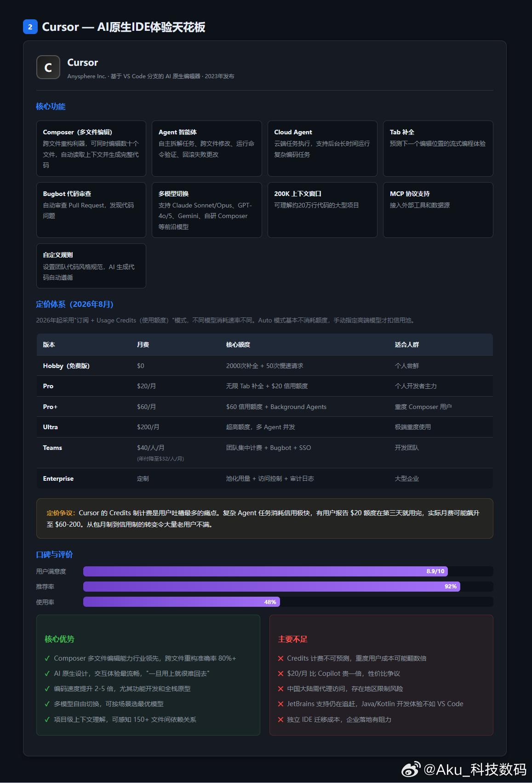Click X mark beside Credits 计费不可预测
This screenshot has width=532, height=783.
[x=280, y=658]
